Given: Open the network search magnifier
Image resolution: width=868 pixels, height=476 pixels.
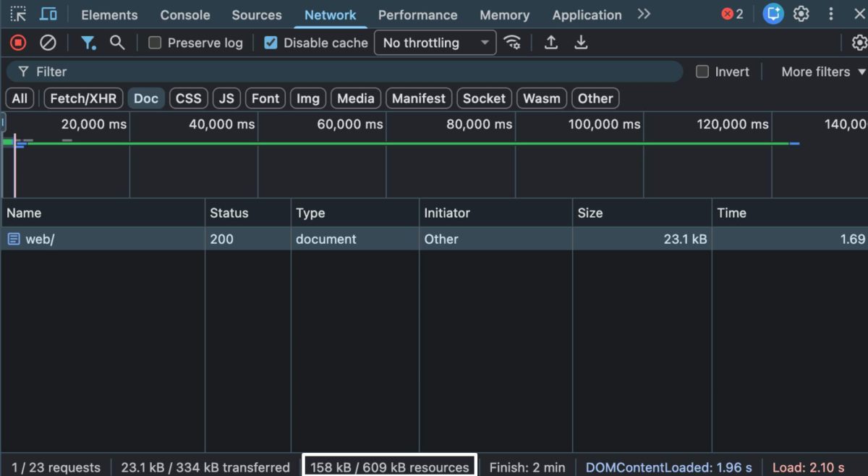Looking at the screenshot, I should coord(117,43).
